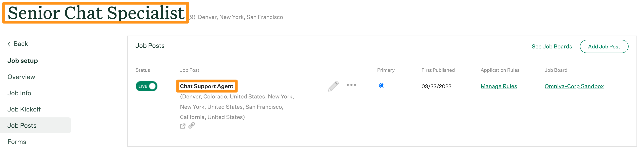
Task: Toggle the LIVE status switch off
Action: [146, 86]
